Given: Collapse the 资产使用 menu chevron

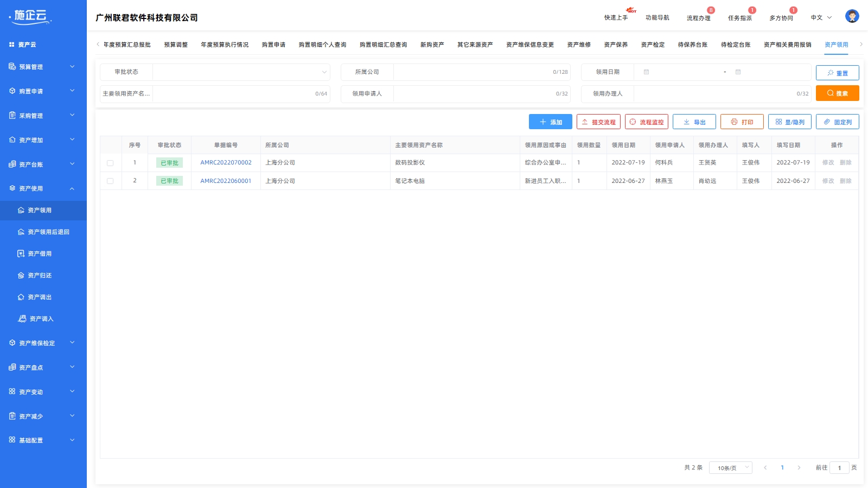Looking at the screenshot, I should click(x=72, y=188).
